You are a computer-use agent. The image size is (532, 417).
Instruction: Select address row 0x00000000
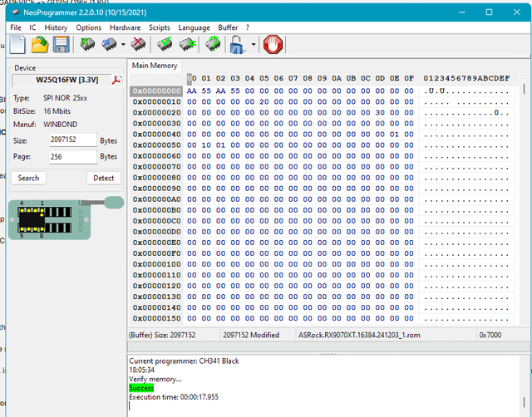(157, 91)
